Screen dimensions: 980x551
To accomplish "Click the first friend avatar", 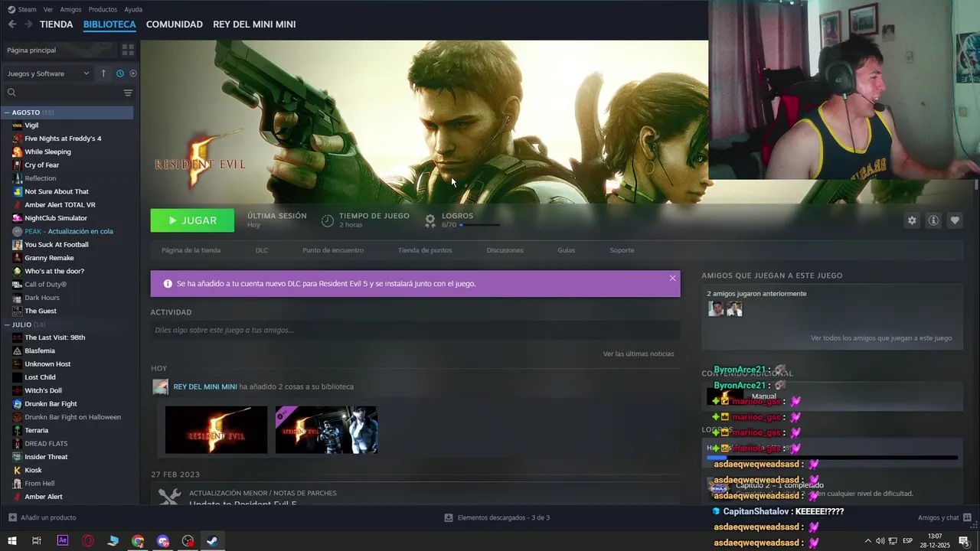I will click(716, 308).
